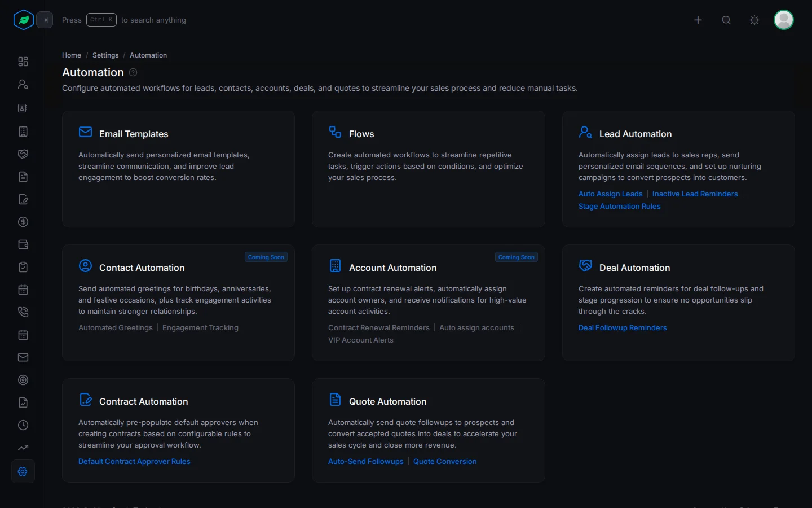Click the workflow icon in Flows card
Viewport: 812px width, 508px height.
[335, 132]
